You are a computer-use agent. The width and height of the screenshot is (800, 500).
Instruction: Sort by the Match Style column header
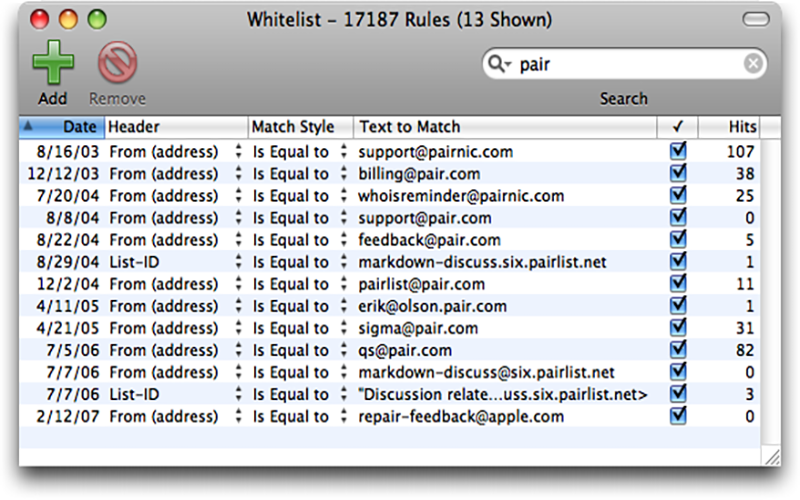point(301,127)
